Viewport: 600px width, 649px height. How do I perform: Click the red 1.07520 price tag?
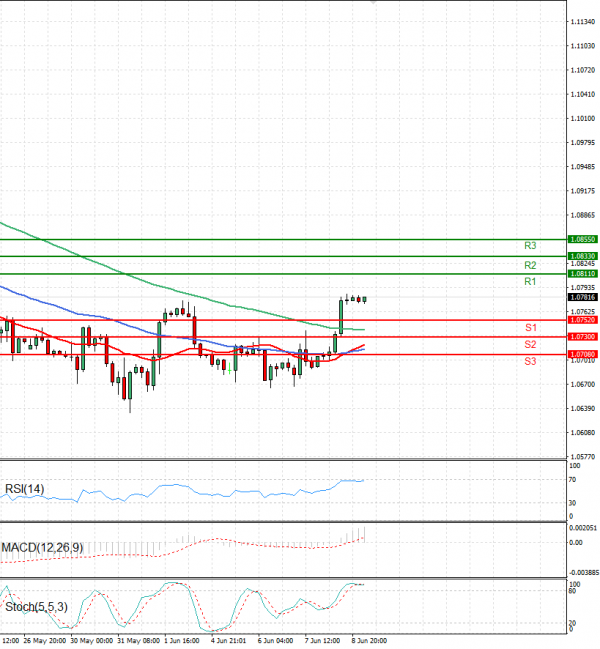tap(582, 320)
